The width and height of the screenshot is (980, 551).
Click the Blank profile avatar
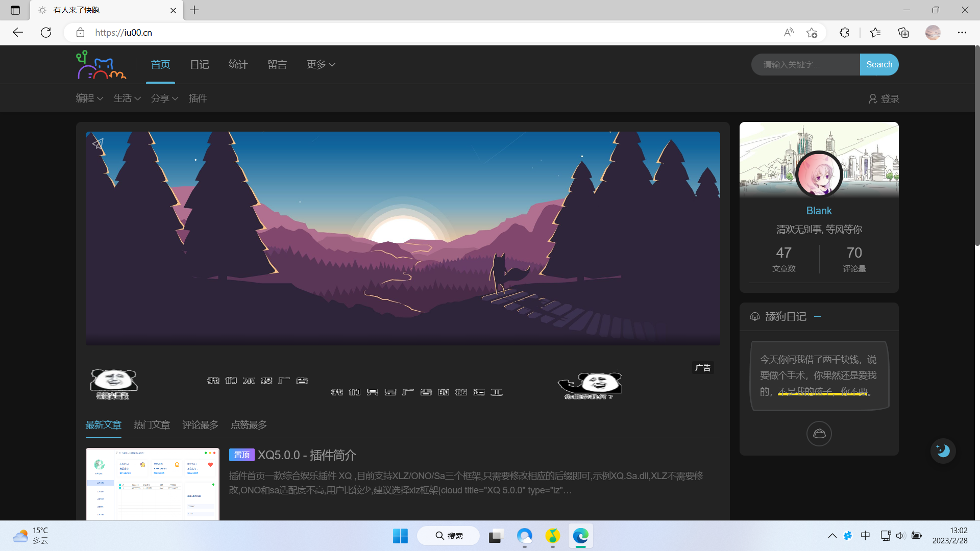tap(819, 174)
